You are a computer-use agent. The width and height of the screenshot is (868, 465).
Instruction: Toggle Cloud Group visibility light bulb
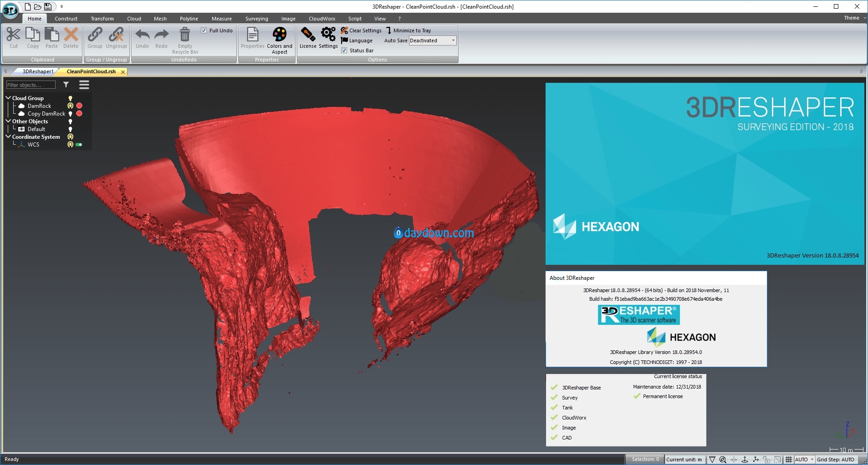70,98
